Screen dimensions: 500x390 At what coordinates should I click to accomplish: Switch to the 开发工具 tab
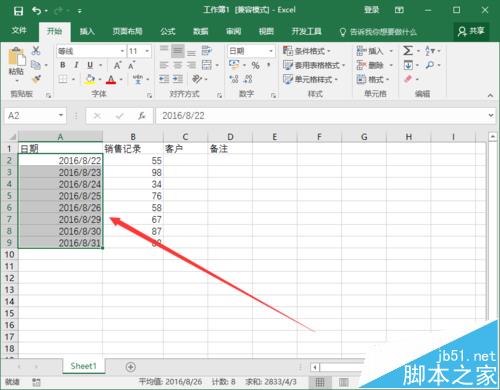(x=306, y=31)
